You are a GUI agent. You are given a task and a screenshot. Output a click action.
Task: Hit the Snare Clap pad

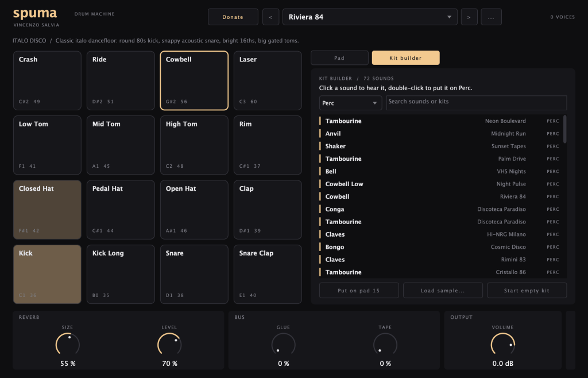[268, 274]
